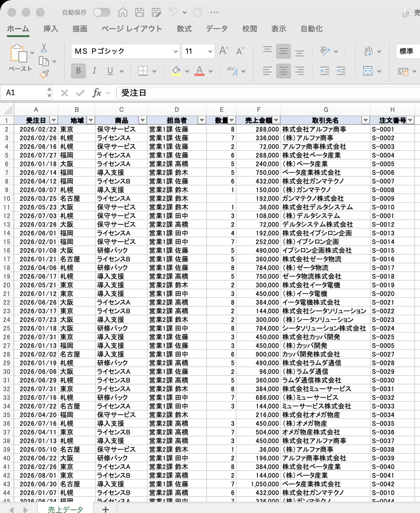
Task: Click the Increase Indent icon
Action: 341,71
